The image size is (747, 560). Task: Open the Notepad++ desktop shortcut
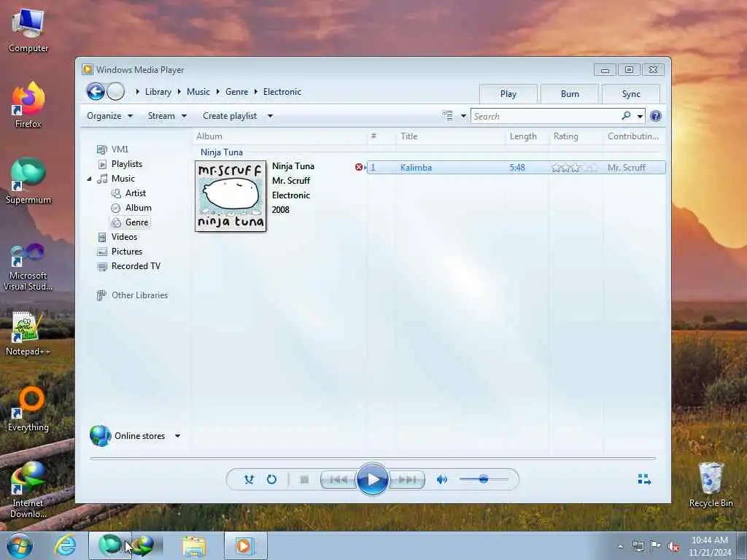(28, 334)
